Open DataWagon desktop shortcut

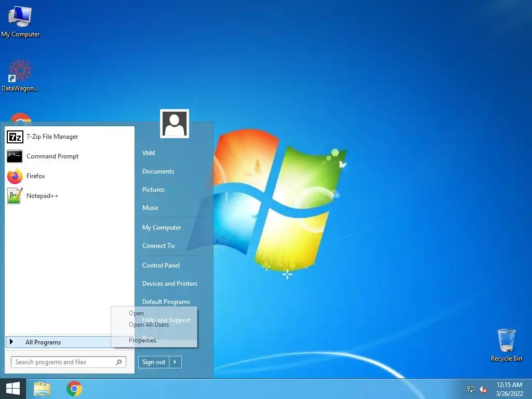[x=20, y=75]
